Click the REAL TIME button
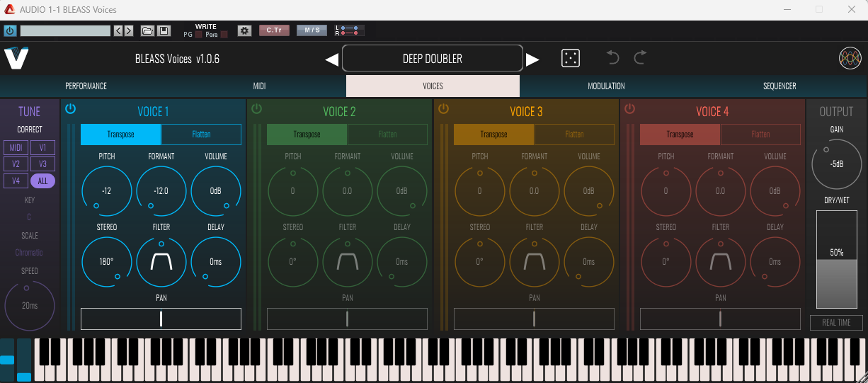The image size is (868, 383). click(x=836, y=323)
